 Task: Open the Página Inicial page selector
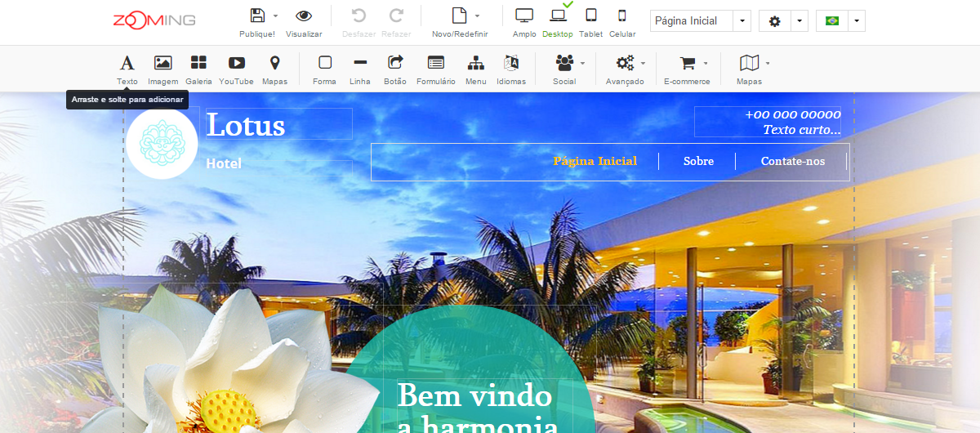701,21
